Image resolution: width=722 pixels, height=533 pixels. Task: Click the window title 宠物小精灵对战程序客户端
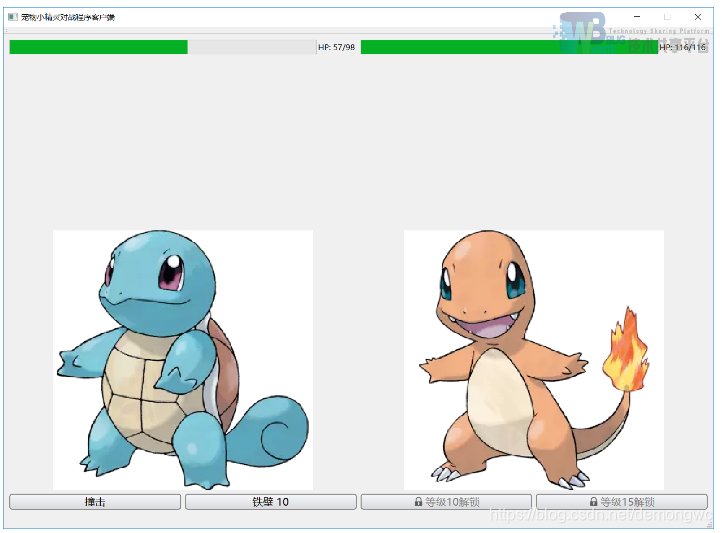pyautogui.click(x=68, y=17)
